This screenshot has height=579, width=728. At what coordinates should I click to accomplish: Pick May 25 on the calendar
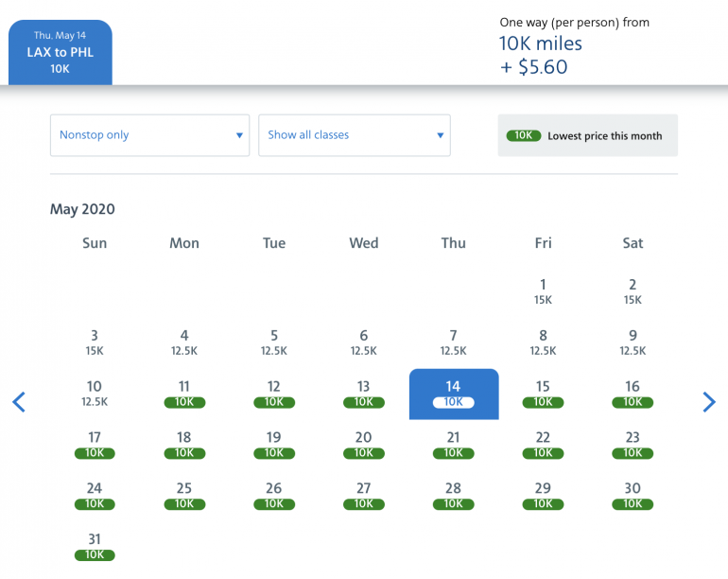click(184, 496)
